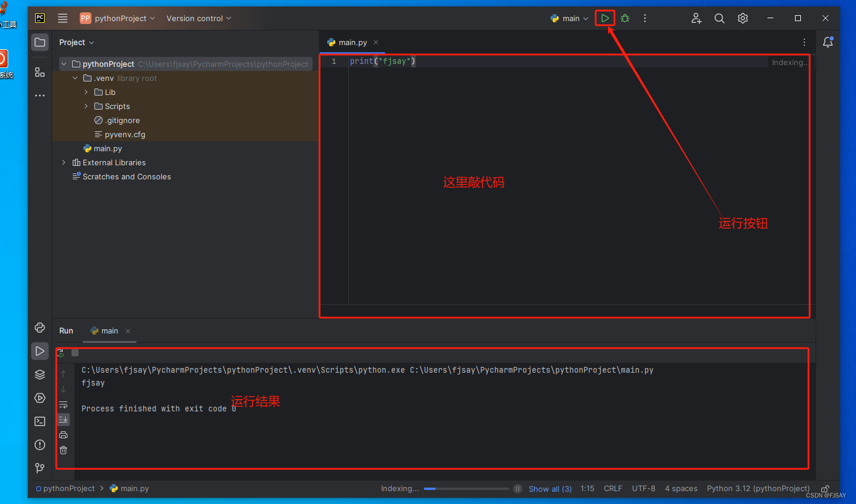Screen dimensions: 856x504
Task: Toggle scroll to end of console
Action: tap(63, 420)
